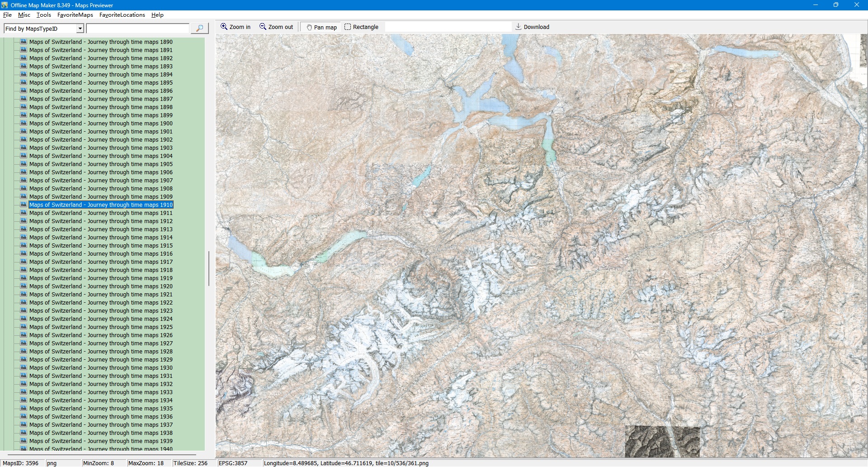Screen dimensions: 868x467
Task: Click the map icon beside maps 1895
Action: tap(24, 83)
